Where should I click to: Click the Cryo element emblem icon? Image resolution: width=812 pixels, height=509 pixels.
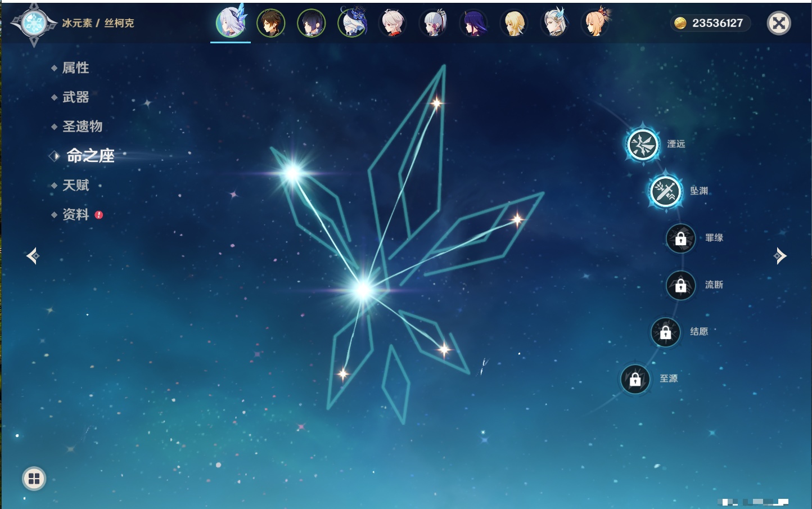pyautogui.click(x=34, y=24)
